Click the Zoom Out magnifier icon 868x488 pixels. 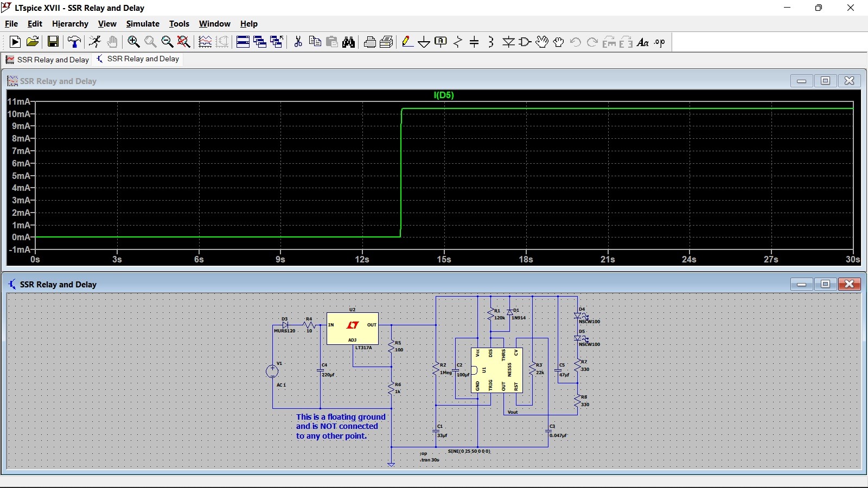pos(167,42)
